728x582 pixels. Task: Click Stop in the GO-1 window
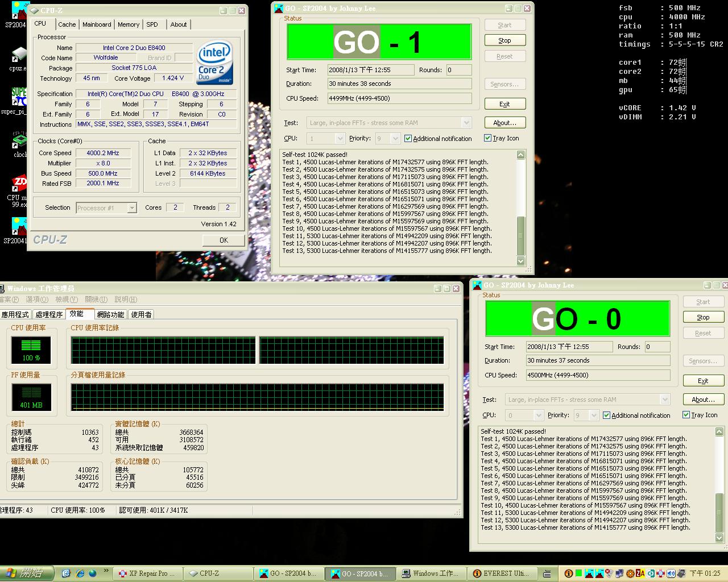tap(504, 40)
